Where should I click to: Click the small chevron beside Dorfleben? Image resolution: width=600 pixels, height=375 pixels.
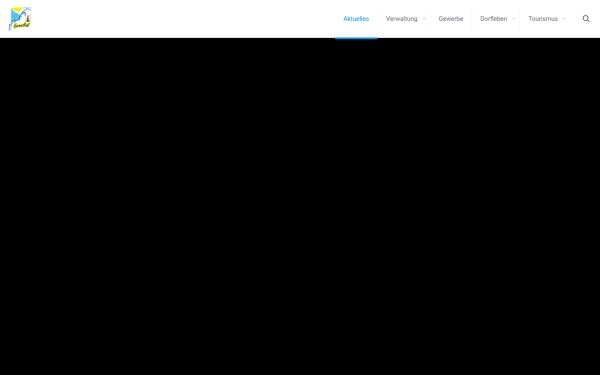point(514,19)
